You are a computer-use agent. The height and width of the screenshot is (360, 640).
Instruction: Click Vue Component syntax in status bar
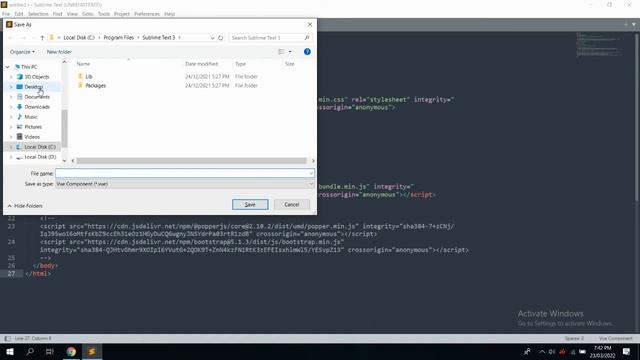(615, 338)
